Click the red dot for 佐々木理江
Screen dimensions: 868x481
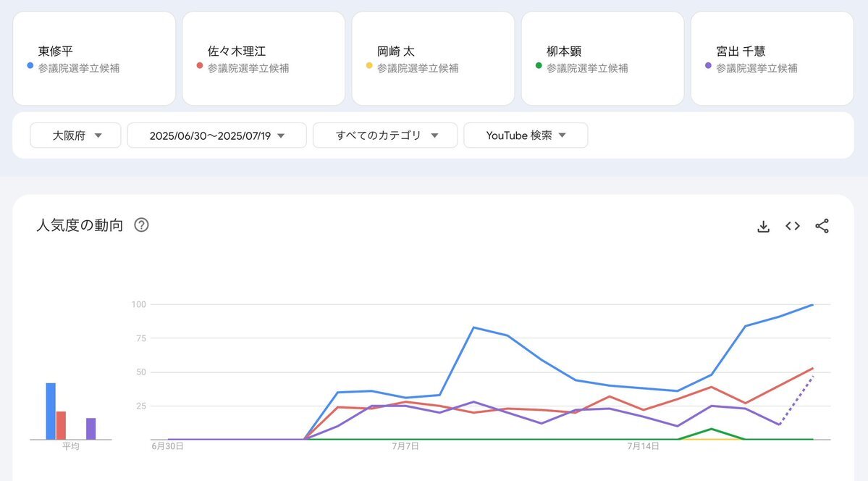200,65
